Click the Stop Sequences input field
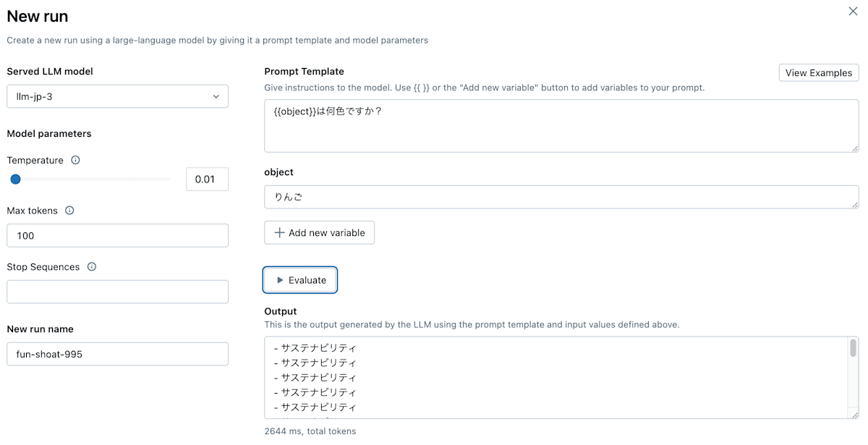 pyautogui.click(x=117, y=292)
